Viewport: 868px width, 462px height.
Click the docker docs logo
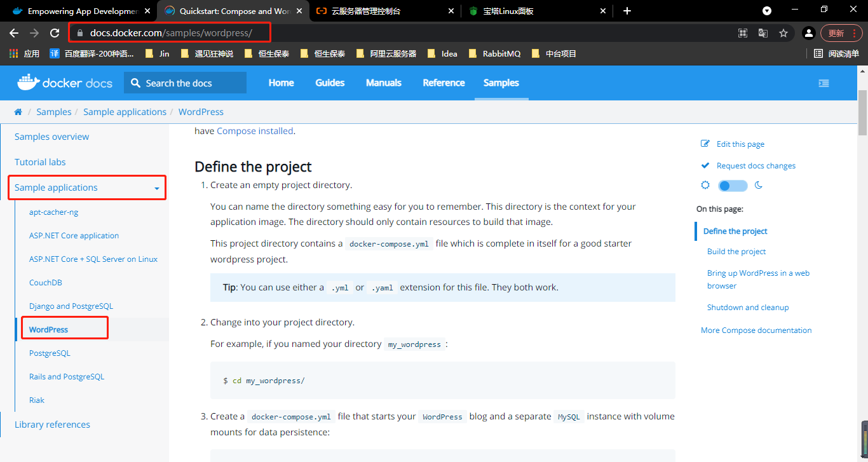click(65, 83)
